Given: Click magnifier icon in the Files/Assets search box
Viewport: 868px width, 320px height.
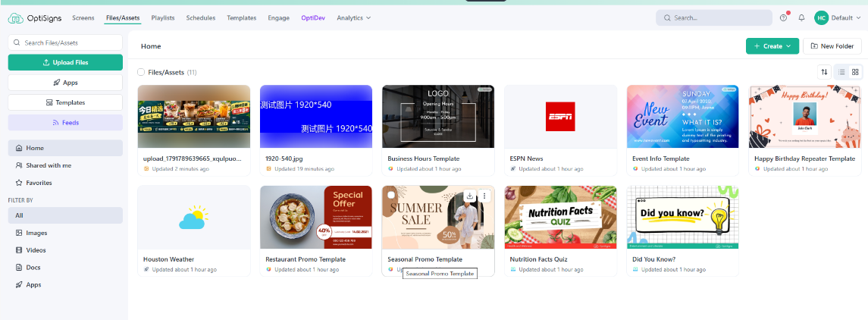Looking at the screenshot, I should tap(17, 42).
